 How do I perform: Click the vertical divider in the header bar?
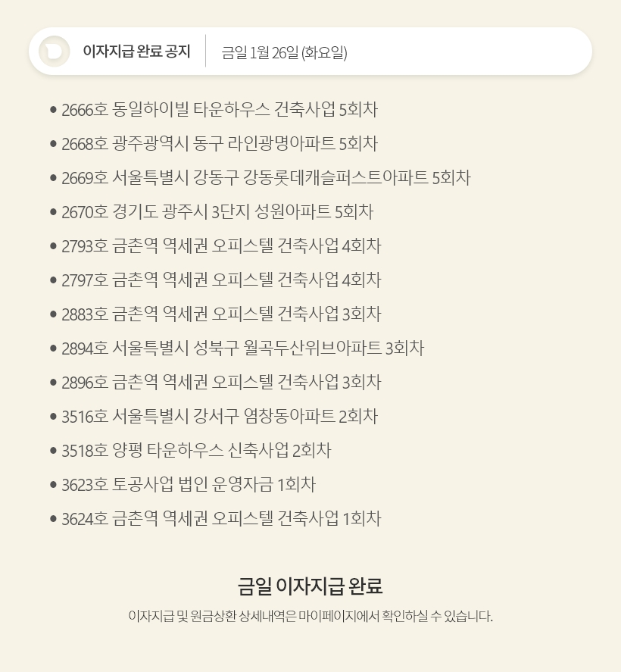(x=206, y=52)
